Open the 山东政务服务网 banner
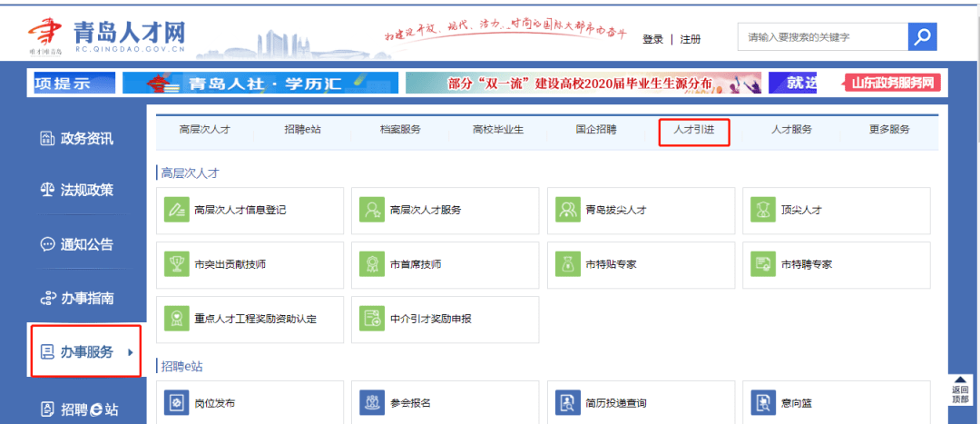 click(x=892, y=84)
